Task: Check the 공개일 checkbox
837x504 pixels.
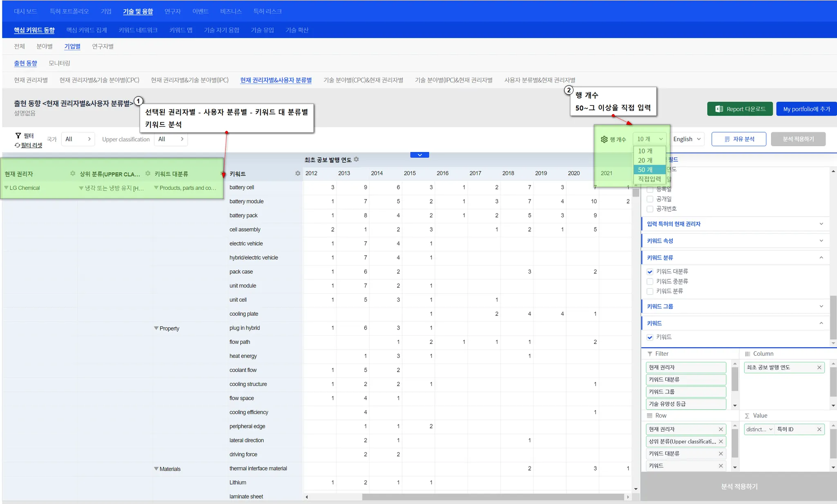Action: 650,199
